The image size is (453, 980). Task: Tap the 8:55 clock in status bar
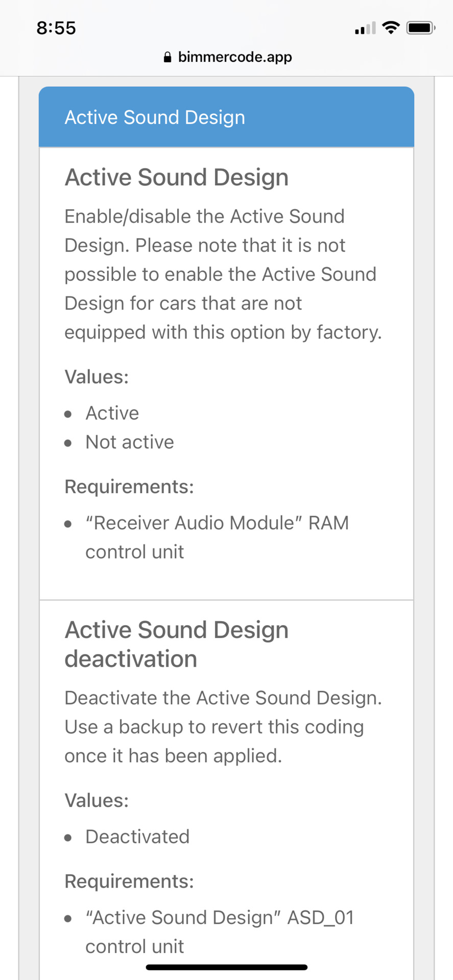tap(56, 28)
